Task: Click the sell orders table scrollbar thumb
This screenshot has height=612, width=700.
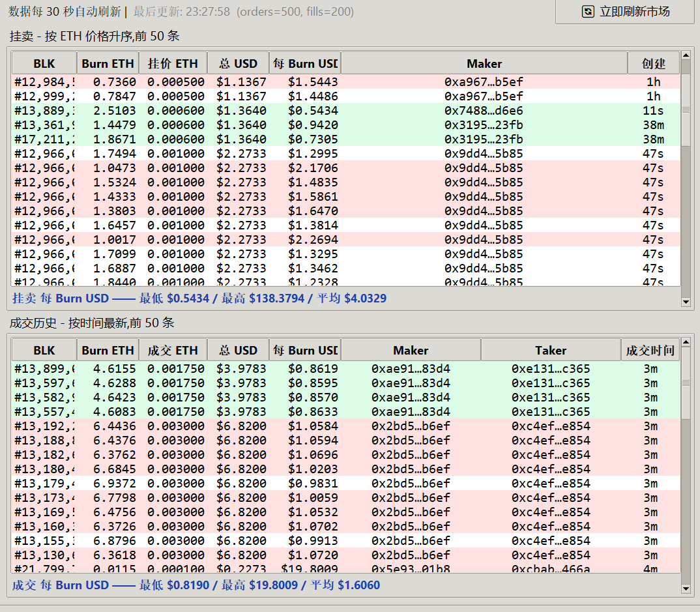Action: coord(686,109)
